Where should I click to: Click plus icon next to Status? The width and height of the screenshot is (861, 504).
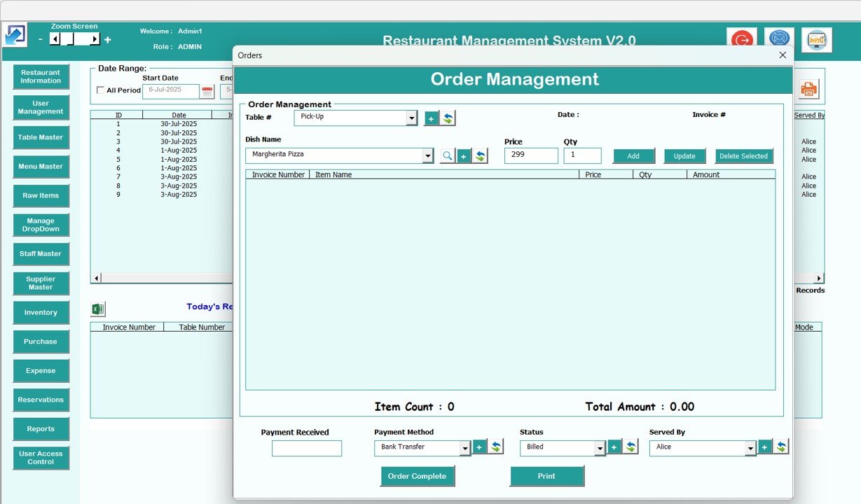(x=614, y=447)
